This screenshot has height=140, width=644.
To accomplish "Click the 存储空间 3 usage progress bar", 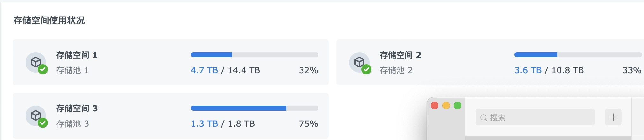I will click(x=254, y=108).
